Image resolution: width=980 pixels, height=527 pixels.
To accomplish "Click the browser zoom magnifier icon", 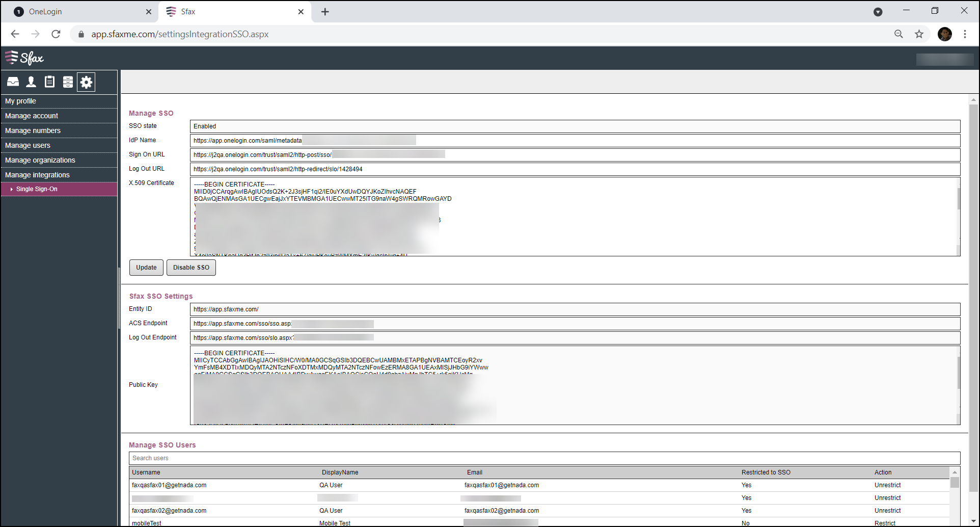I will 899,34.
